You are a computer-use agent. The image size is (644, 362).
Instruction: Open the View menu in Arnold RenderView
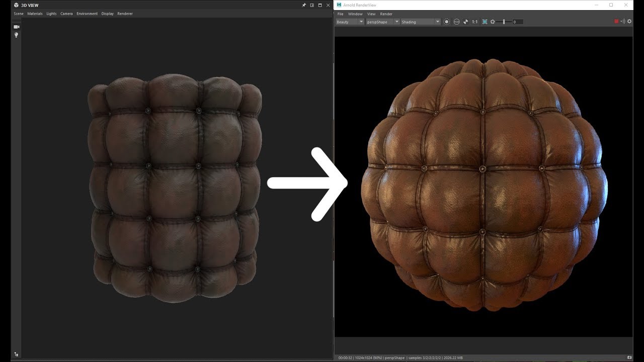point(371,14)
